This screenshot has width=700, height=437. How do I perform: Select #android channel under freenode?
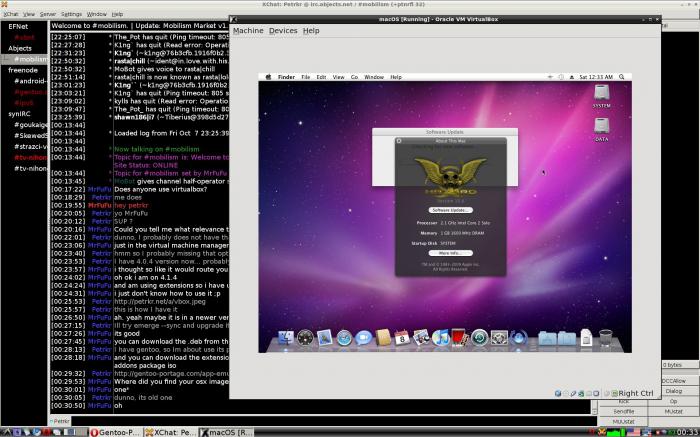pyautogui.click(x=30, y=81)
